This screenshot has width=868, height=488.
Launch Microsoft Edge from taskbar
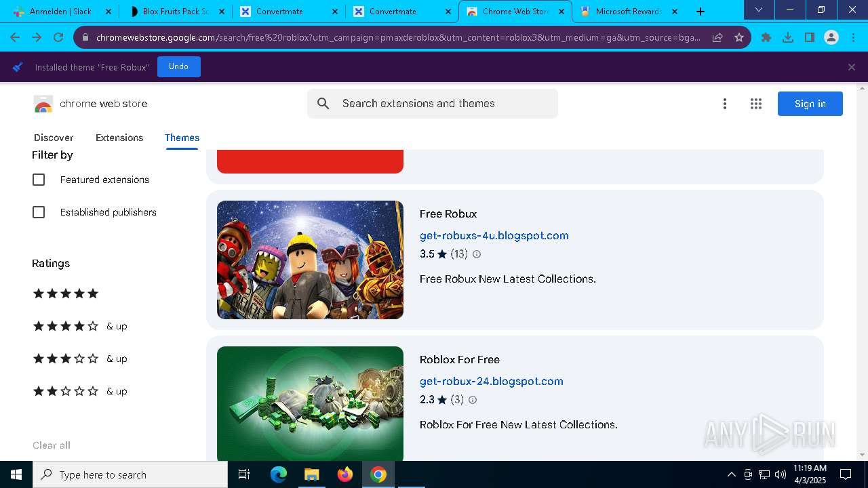pos(279,474)
